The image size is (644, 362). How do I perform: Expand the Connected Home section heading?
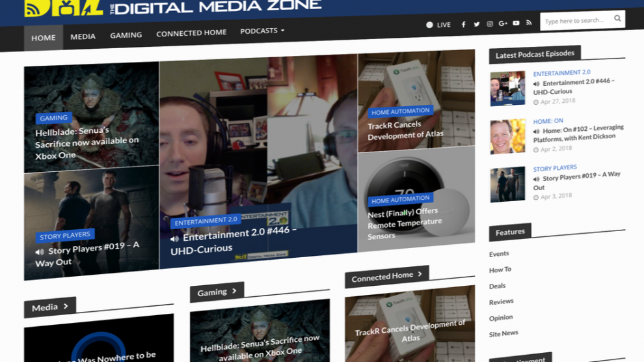386,276
